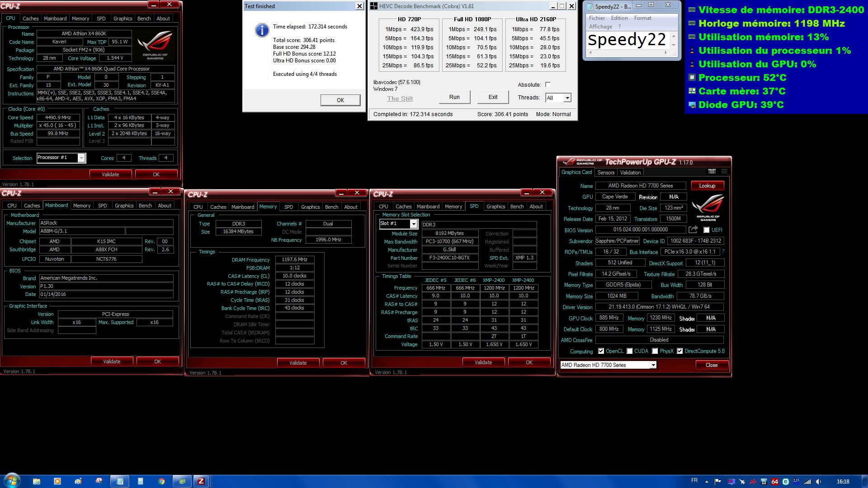Click the Lookup button in GPU-Z
This screenshot has width=868, height=488.
pos(707,186)
